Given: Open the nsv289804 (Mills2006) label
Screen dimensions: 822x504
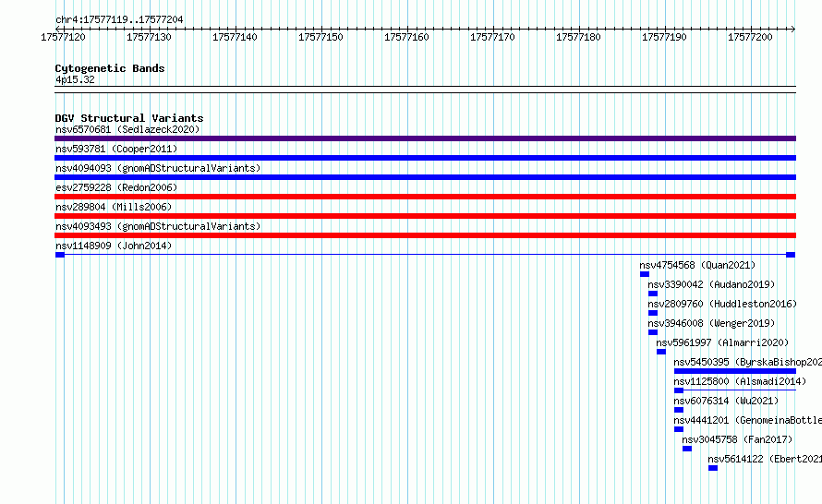Looking at the screenshot, I should click(x=114, y=207).
